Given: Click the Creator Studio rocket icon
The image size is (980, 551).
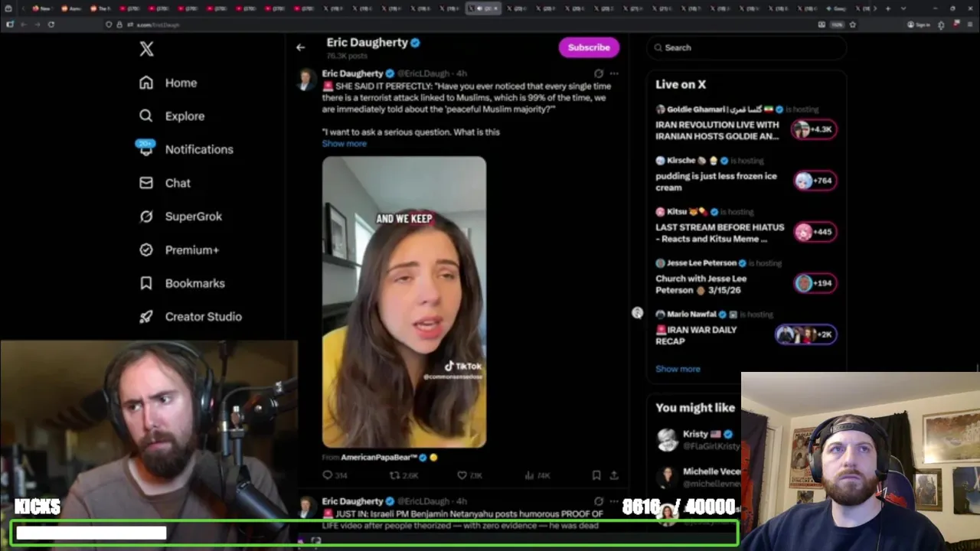Looking at the screenshot, I should 146,317.
